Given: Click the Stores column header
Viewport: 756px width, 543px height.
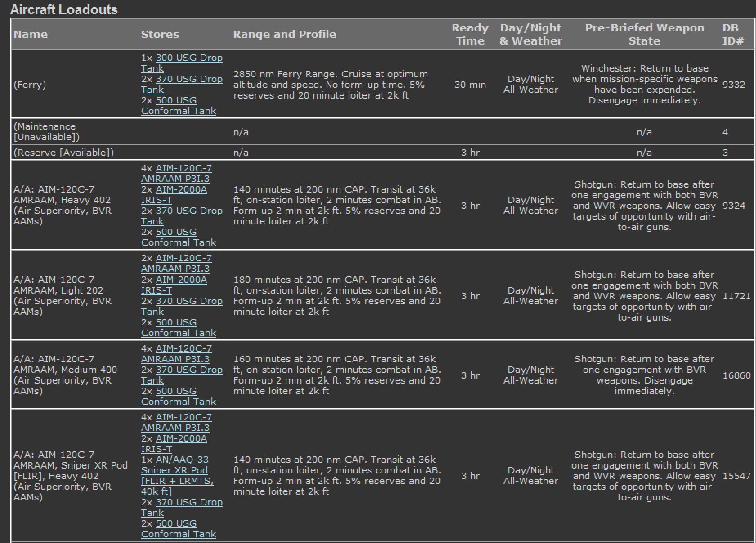Looking at the screenshot, I should click(x=160, y=34).
